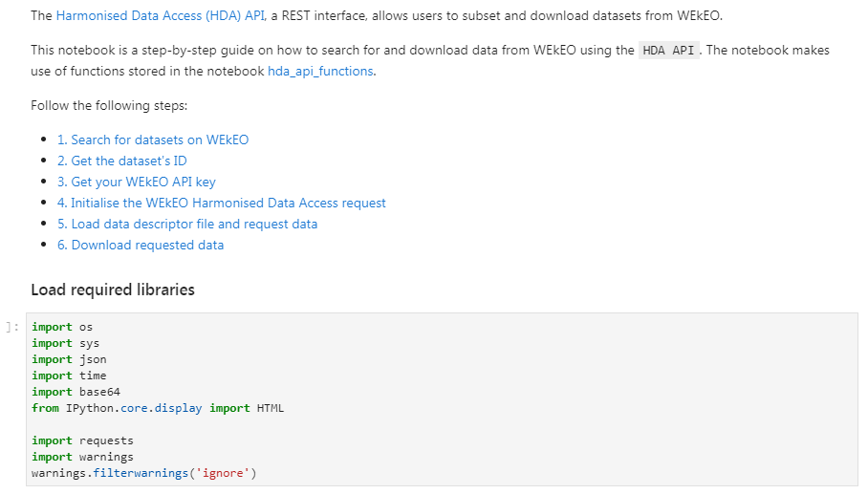
Task: Click the inline 'HDA API' code text
Action: 669,51
